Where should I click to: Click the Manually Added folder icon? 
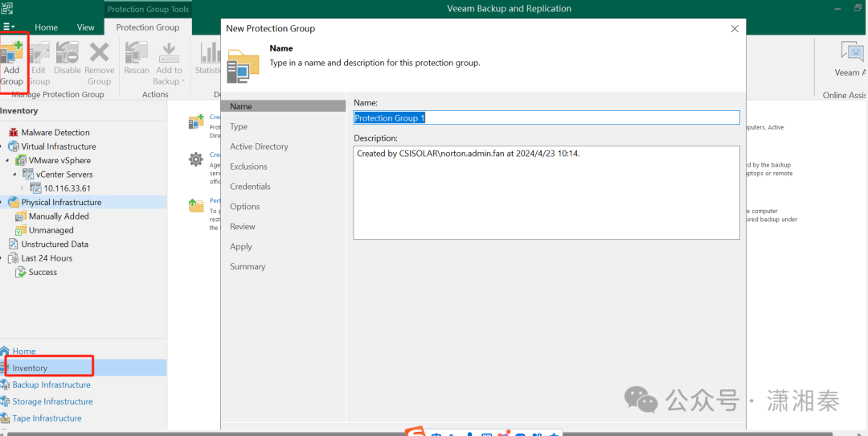tap(21, 216)
